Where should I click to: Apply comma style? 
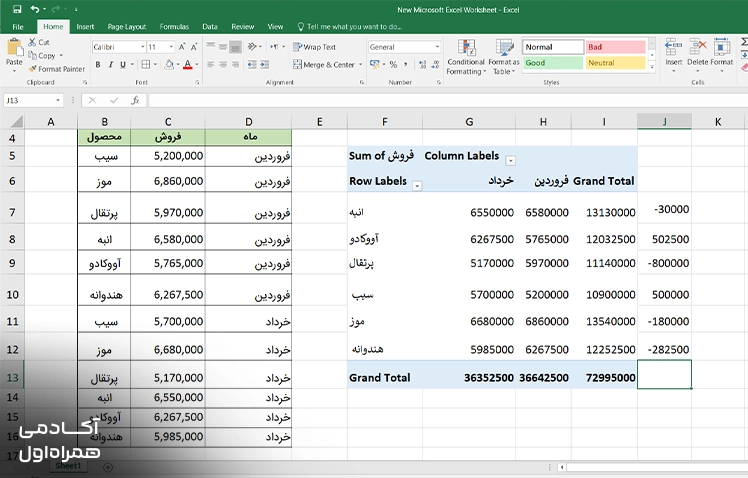pyautogui.click(x=405, y=64)
